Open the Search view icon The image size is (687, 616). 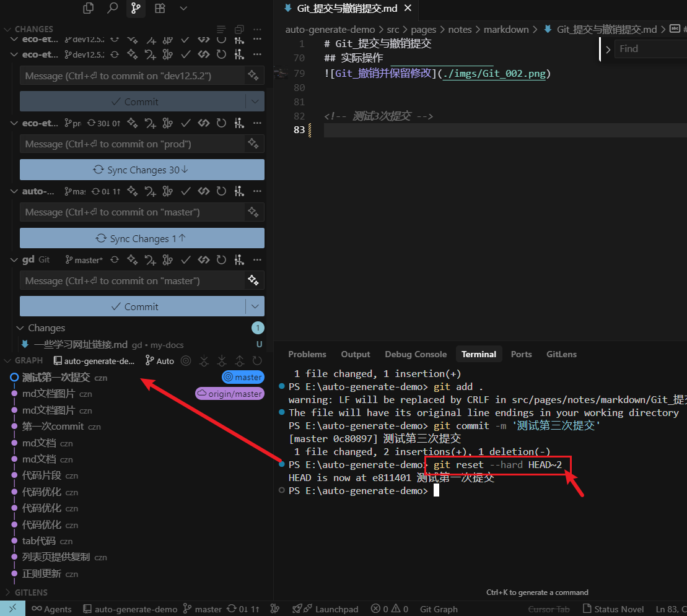(x=112, y=8)
